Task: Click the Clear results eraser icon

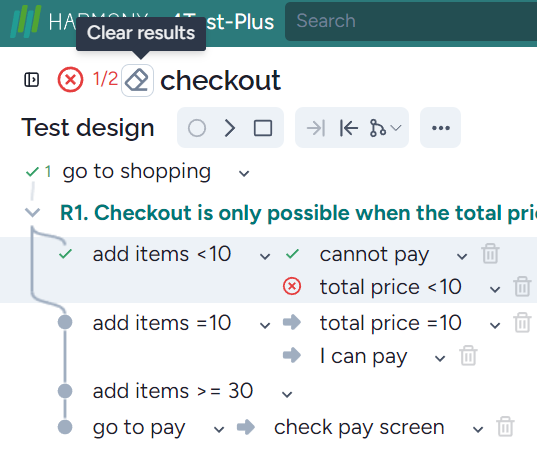Action: click(137, 81)
